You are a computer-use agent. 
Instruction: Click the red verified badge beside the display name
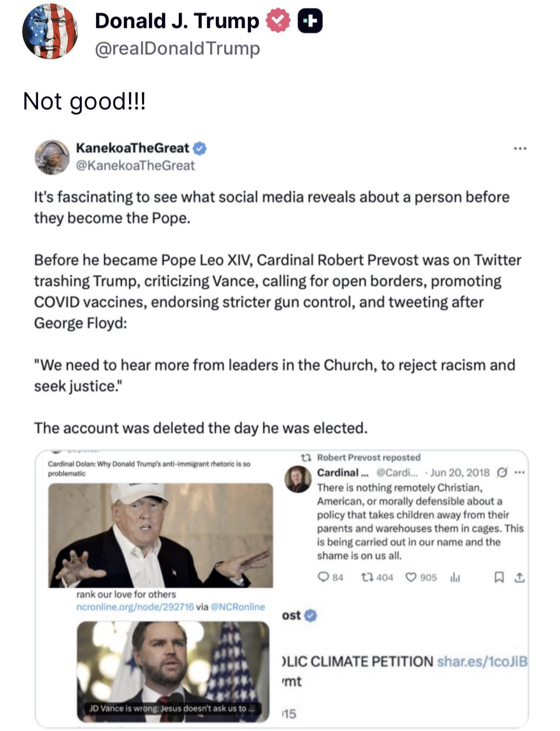(277, 21)
